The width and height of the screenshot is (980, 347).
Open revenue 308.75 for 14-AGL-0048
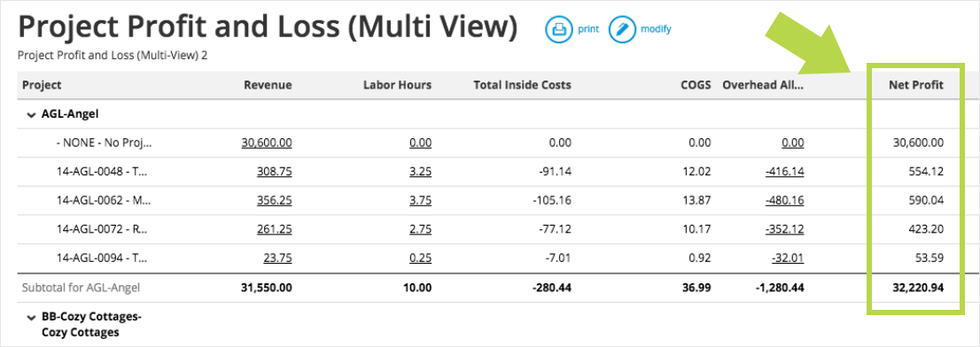274,171
